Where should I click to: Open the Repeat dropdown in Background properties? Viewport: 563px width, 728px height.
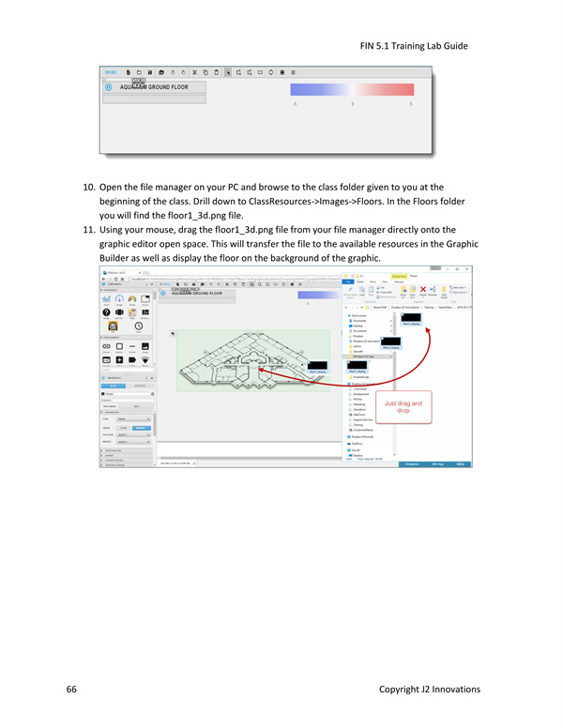click(134, 442)
